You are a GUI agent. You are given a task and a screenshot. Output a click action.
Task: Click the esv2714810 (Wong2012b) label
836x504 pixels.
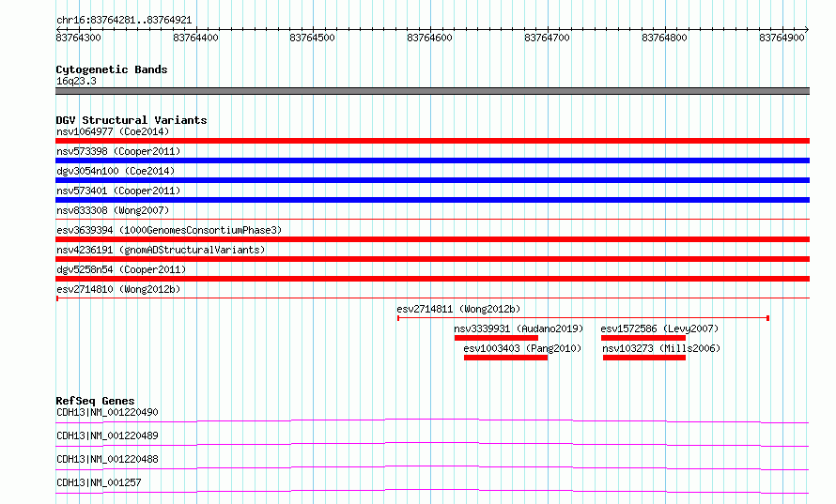click(118, 289)
